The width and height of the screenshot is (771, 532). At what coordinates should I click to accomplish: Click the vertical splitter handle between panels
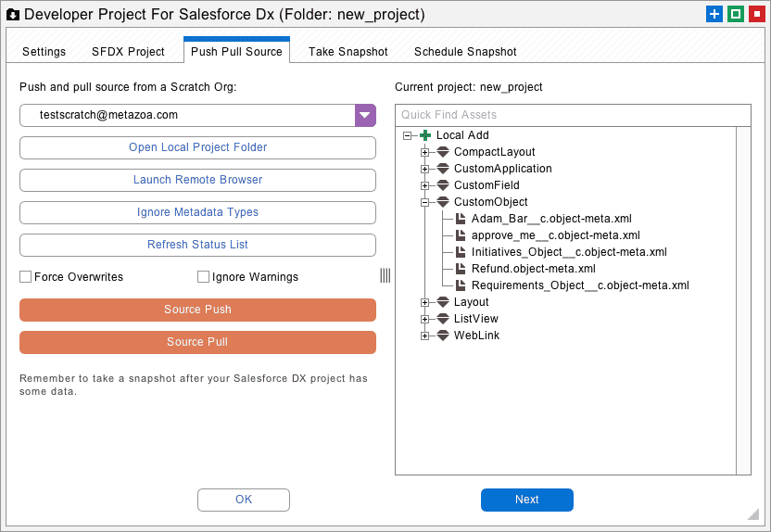pyautogui.click(x=385, y=275)
